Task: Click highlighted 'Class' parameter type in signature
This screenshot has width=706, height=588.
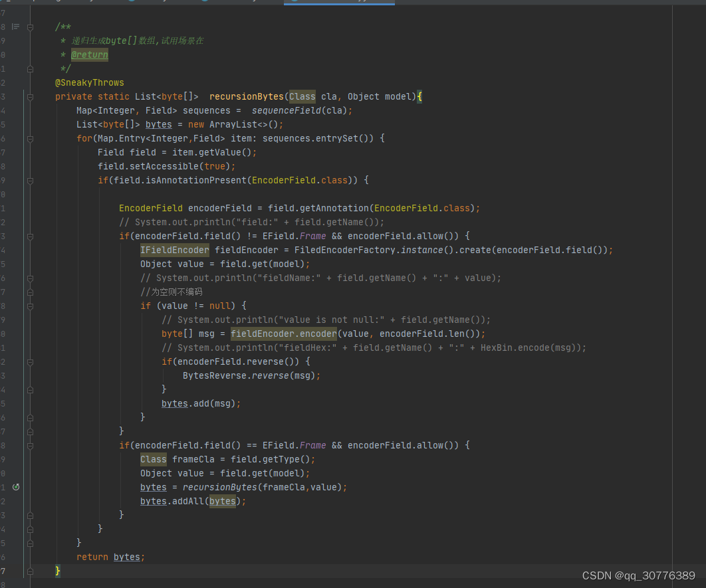Action: tap(302, 97)
